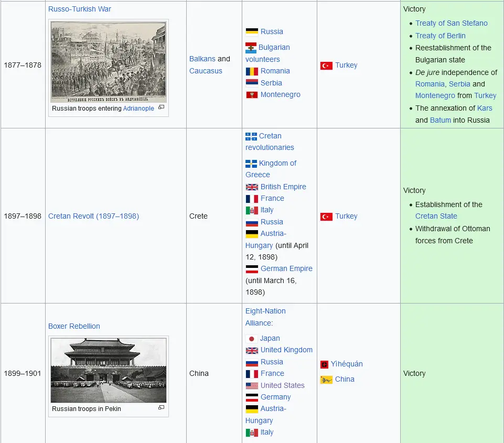Click the Montenegro flag icon
Image resolution: width=504 pixels, height=443 pixels.
(252, 95)
